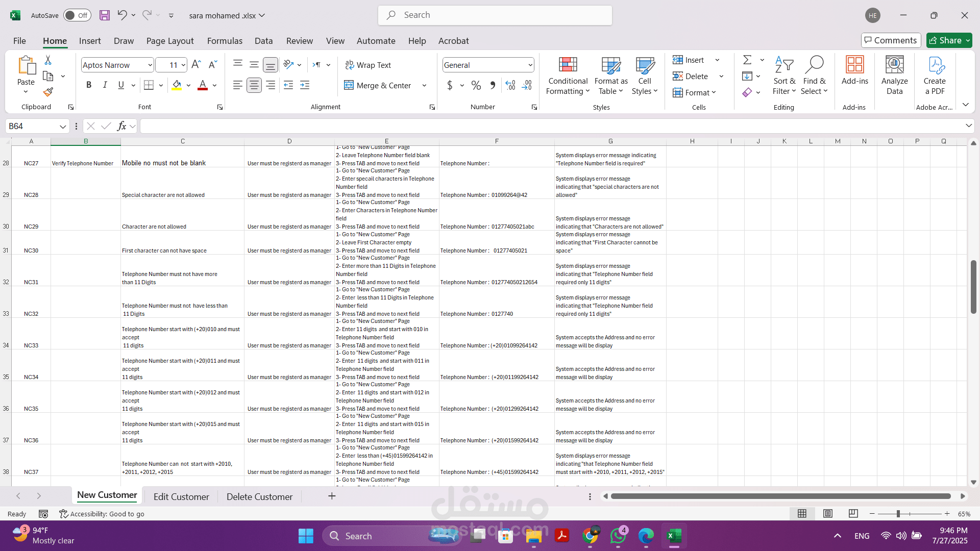Switch to Page Break Preview view
The width and height of the screenshot is (980, 551).
[x=853, y=514]
